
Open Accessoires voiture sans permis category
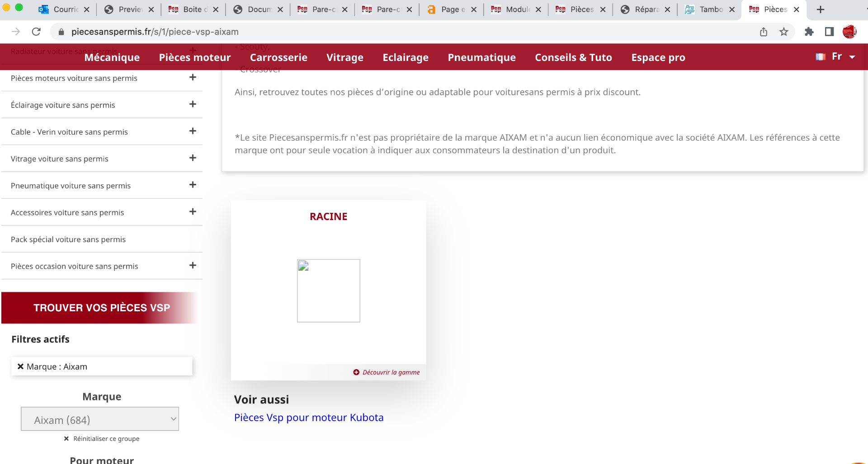67,212
